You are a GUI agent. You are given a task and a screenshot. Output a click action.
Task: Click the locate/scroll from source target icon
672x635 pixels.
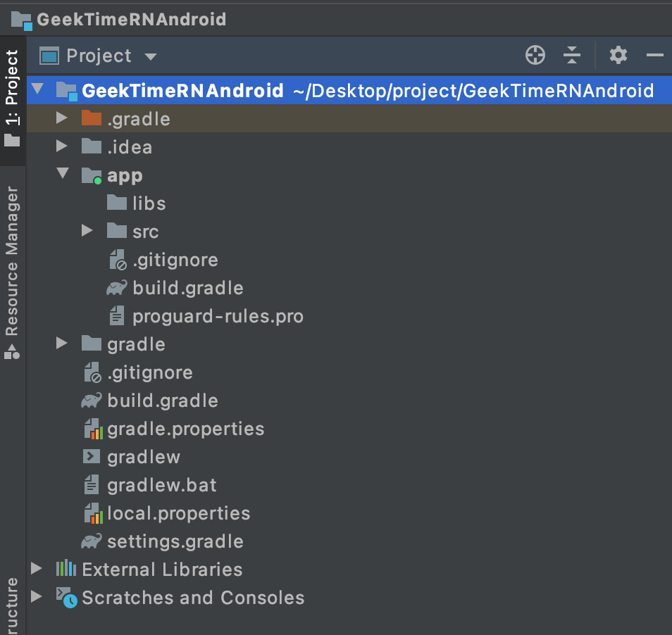click(x=535, y=55)
